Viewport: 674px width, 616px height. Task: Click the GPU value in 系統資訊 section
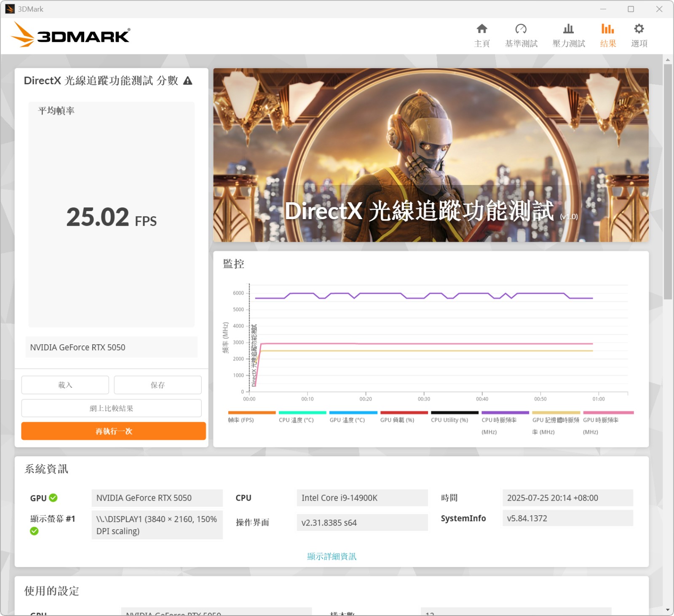[157, 498]
